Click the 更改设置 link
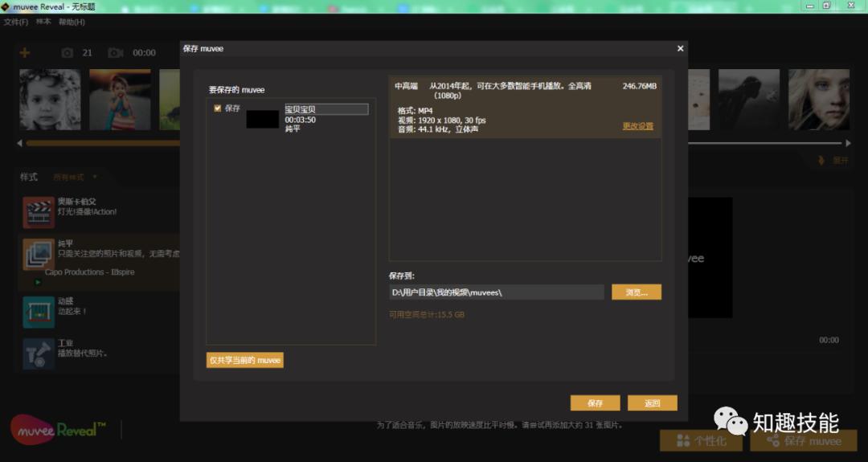This screenshot has height=462, width=868. point(637,126)
